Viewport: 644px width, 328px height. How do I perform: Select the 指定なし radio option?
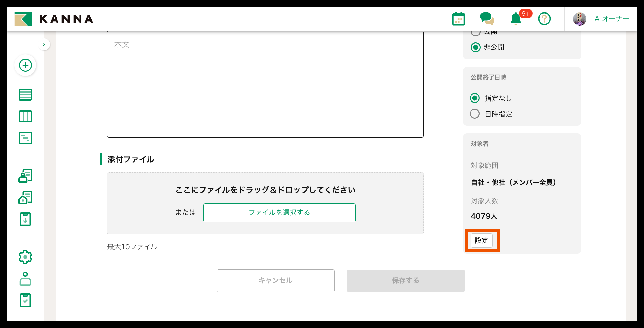(474, 98)
